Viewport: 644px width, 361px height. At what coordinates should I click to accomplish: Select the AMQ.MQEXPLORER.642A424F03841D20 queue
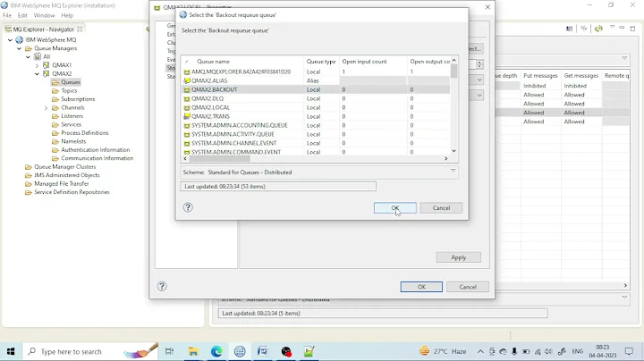[315, 71]
